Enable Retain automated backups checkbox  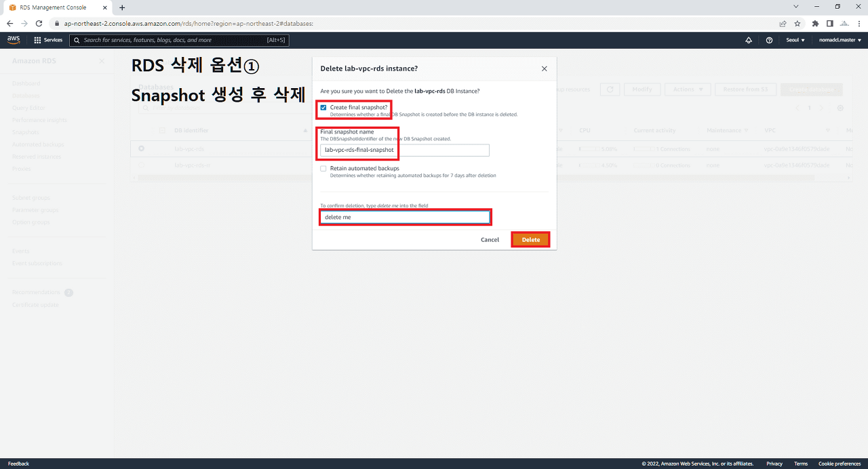pyautogui.click(x=323, y=169)
